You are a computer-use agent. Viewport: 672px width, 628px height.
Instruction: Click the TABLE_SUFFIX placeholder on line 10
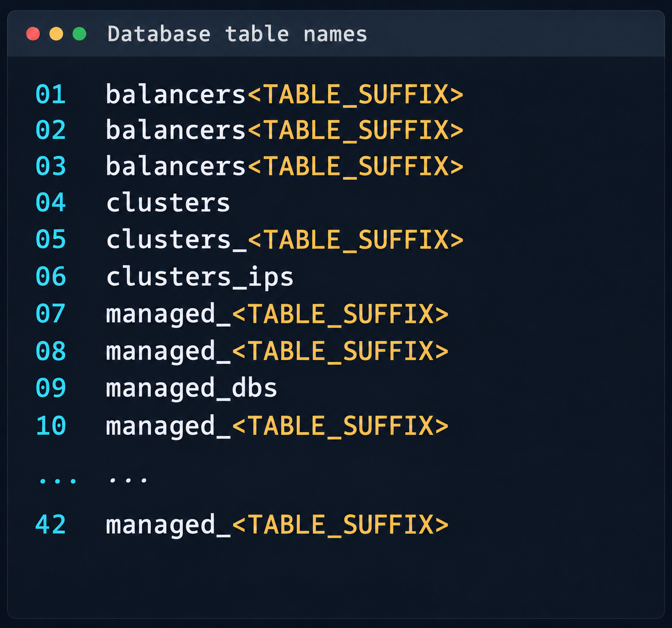(x=340, y=426)
